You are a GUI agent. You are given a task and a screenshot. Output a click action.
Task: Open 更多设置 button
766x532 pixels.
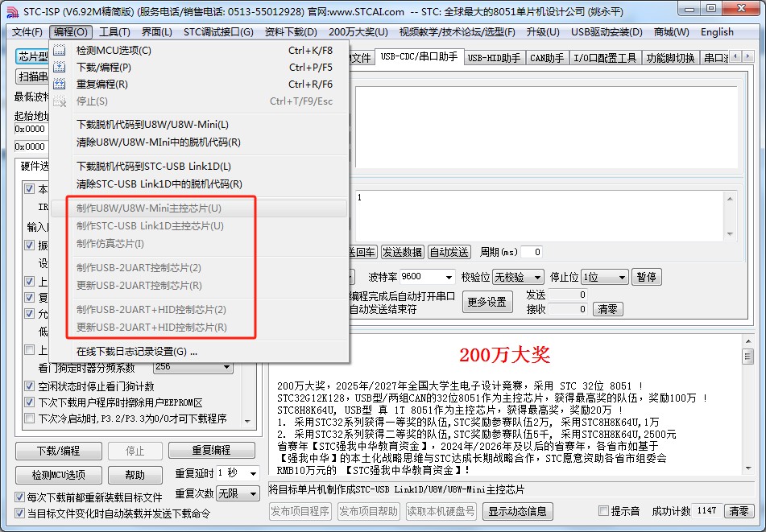(x=487, y=302)
